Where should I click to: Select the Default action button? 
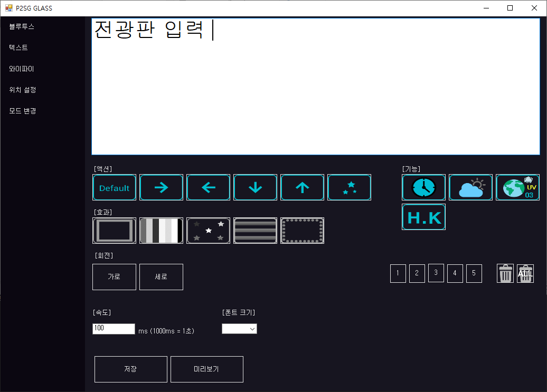[114, 187]
